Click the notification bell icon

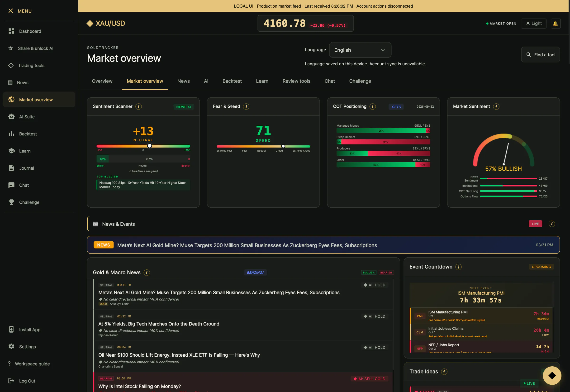point(555,23)
